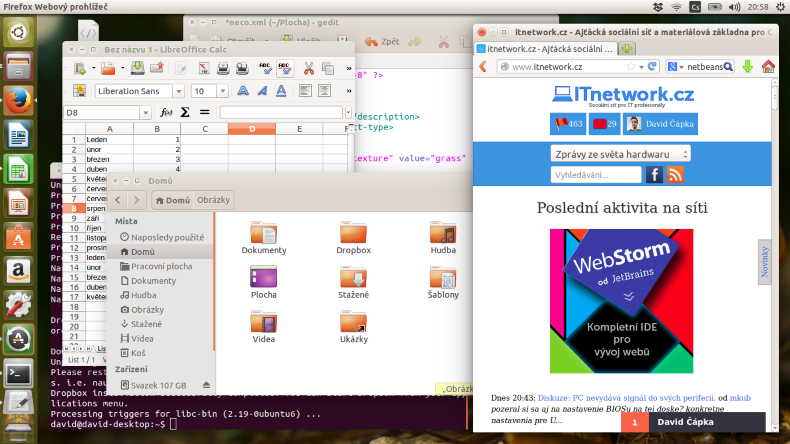Open the recent documents arrow beside Open

click(122, 69)
